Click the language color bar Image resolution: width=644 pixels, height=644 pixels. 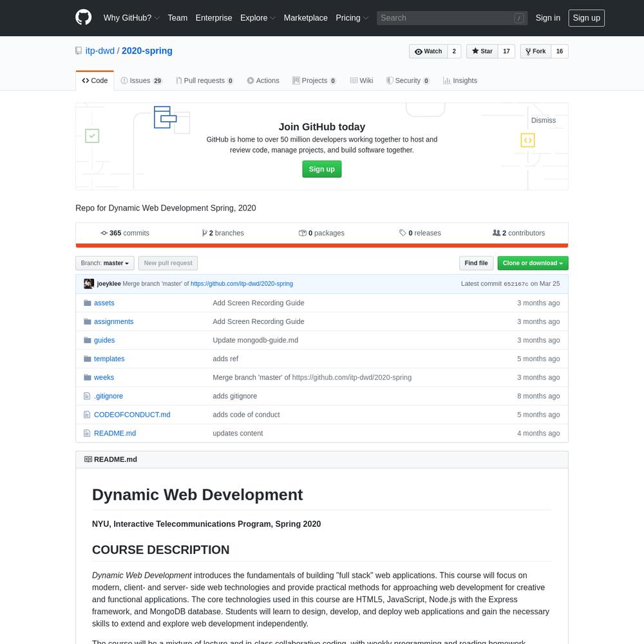tap(321, 245)
